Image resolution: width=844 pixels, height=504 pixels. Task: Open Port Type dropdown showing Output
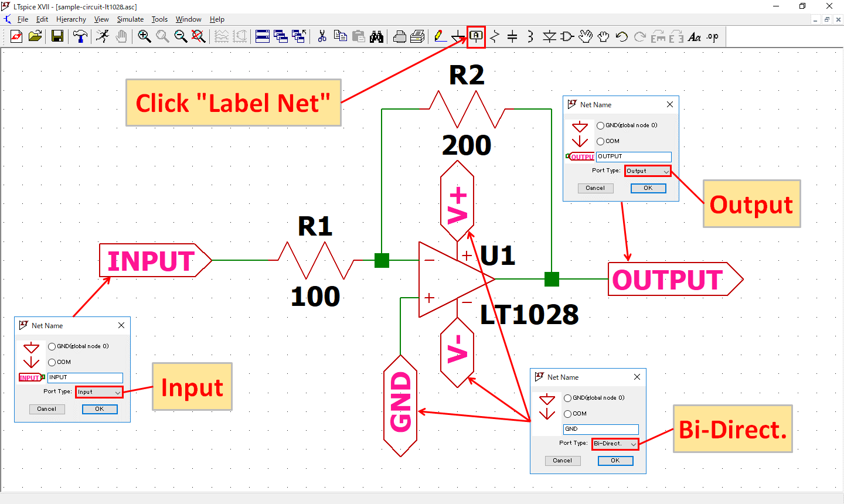pyautogui.click(x=648, y=171)
